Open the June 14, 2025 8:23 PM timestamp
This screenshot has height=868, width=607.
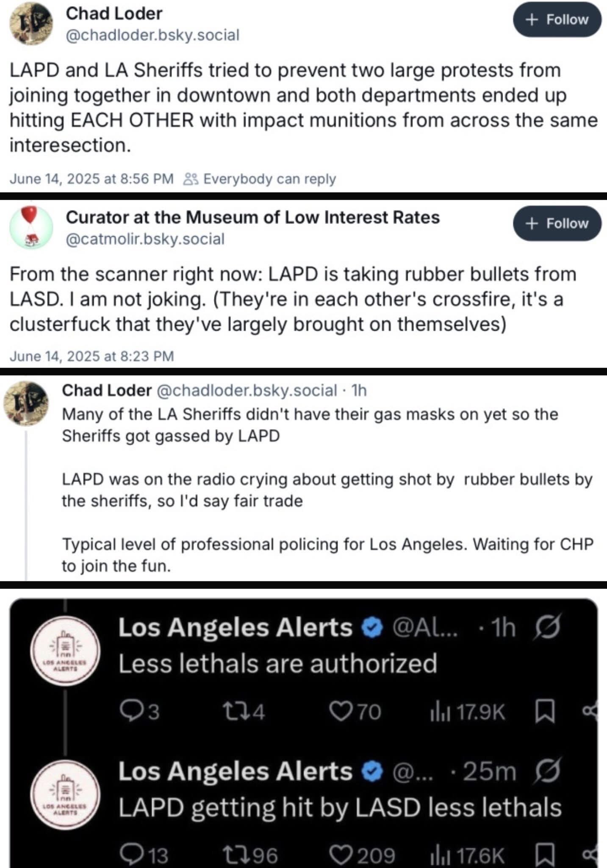[91, 356]
